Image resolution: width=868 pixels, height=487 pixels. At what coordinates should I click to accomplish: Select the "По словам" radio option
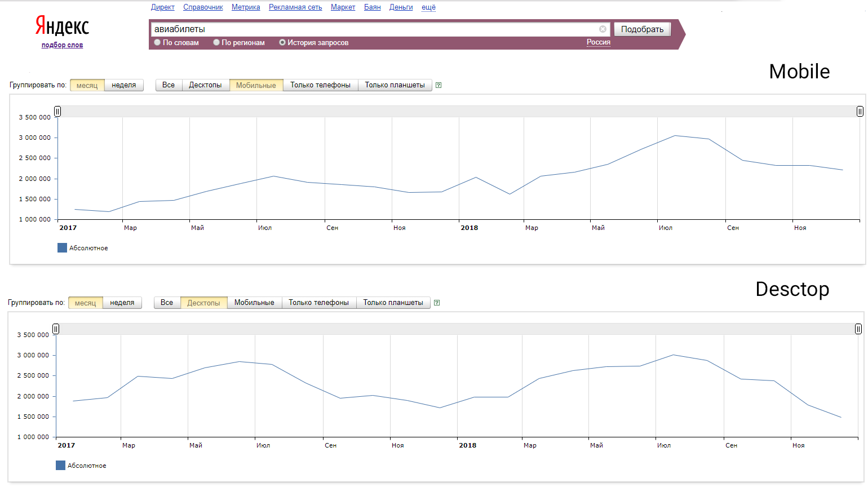[158, 43]
